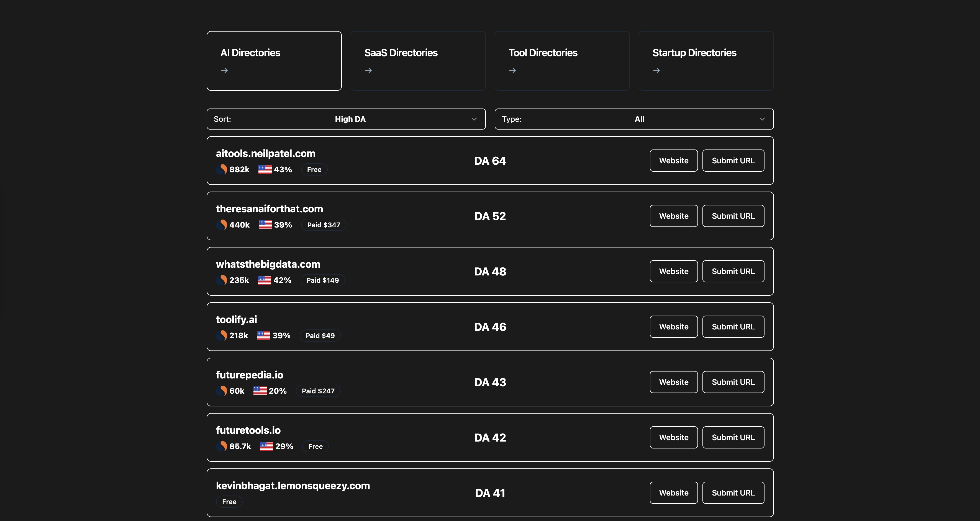Click US flag icon for futuretools.io

266,446
